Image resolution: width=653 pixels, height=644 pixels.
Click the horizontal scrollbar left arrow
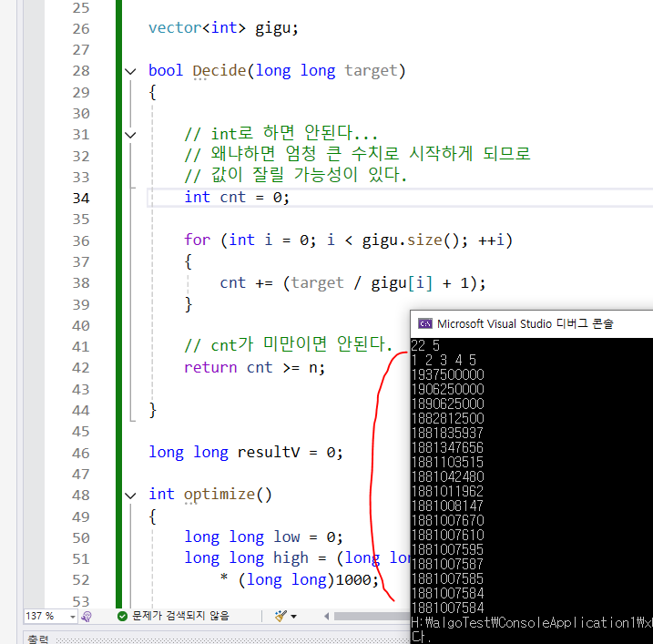point(326,616)
